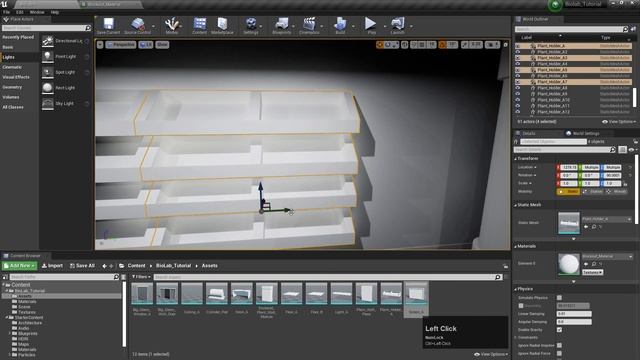Click the Details search magnifier icon
Image resolution: width=640 pixels, height=360 pixels.
pyautogui.click(x=613, y=150)
